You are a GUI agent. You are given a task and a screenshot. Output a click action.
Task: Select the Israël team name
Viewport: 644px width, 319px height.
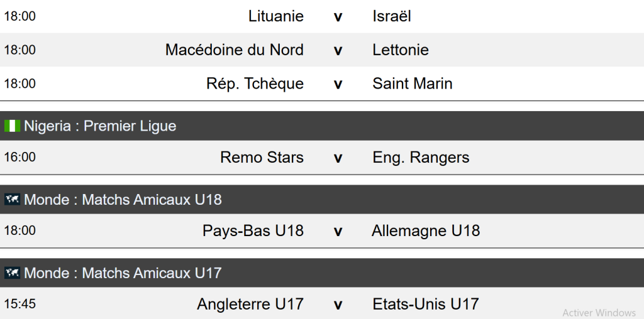(392, 16)
